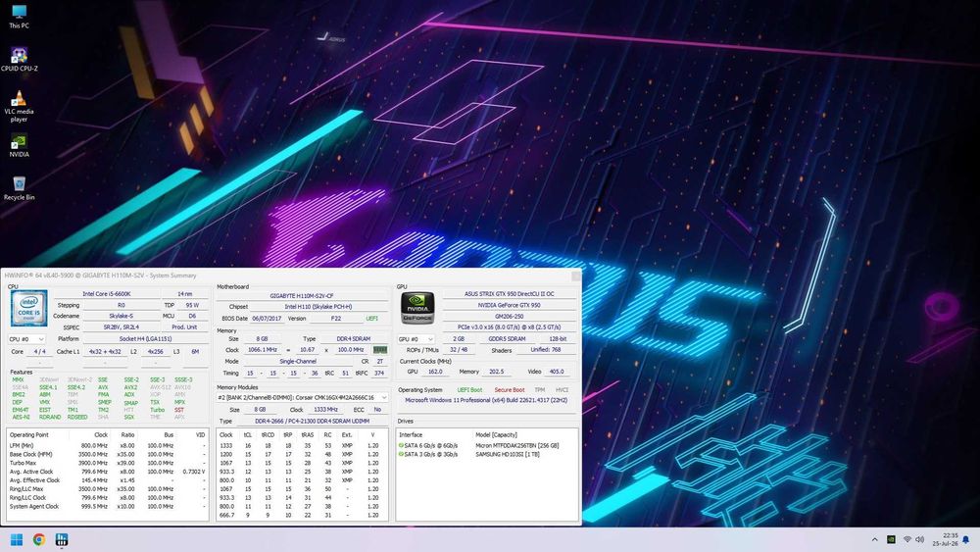
Task: Open the Windows Start menu
Action: coord(17,539)
